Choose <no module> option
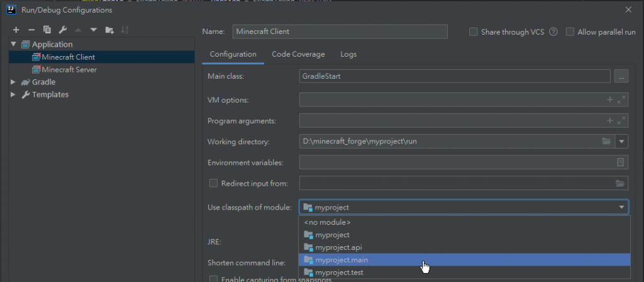The width and height of the screenshot is (644, 282). (x=464, y=222)
